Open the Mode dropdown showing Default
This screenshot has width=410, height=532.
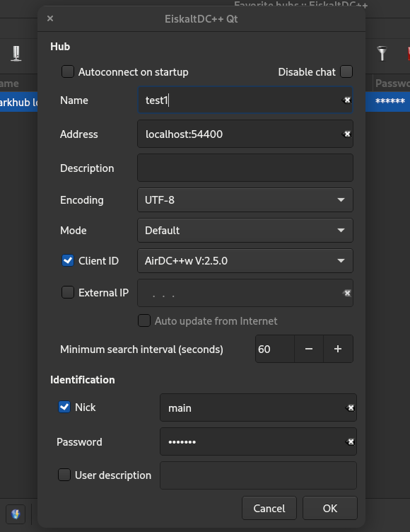point(245,231)
